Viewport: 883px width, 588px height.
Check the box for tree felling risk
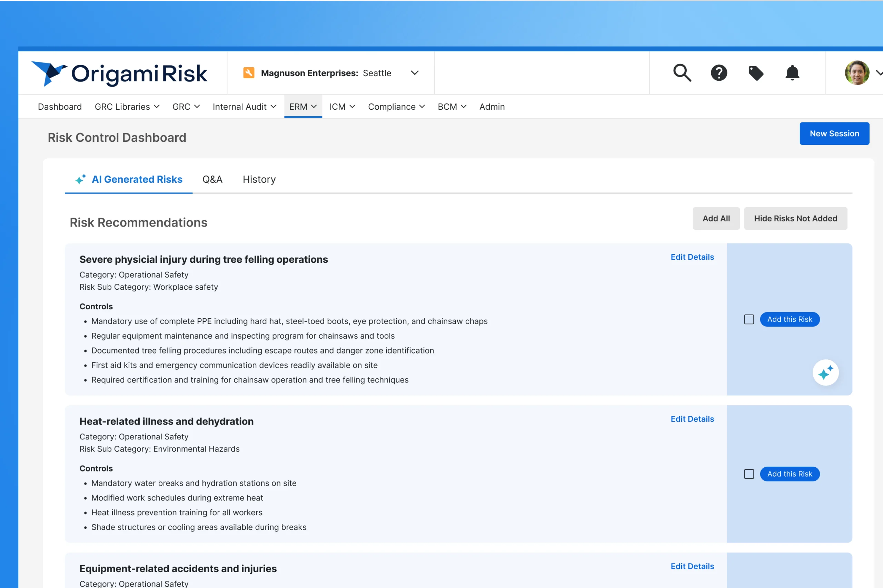pos(748,319)
